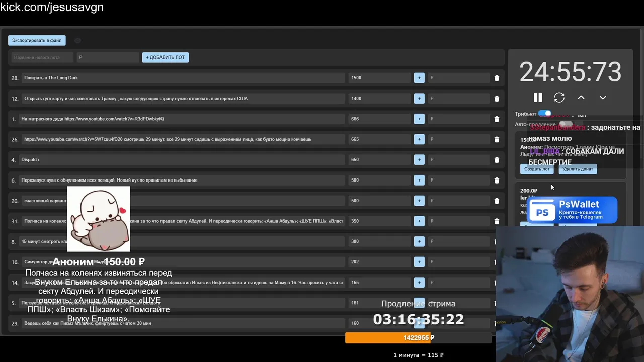The image size is (644, 362).
Task: Edit lot name Перезапуск аука с обнулением
Action: 182,180
